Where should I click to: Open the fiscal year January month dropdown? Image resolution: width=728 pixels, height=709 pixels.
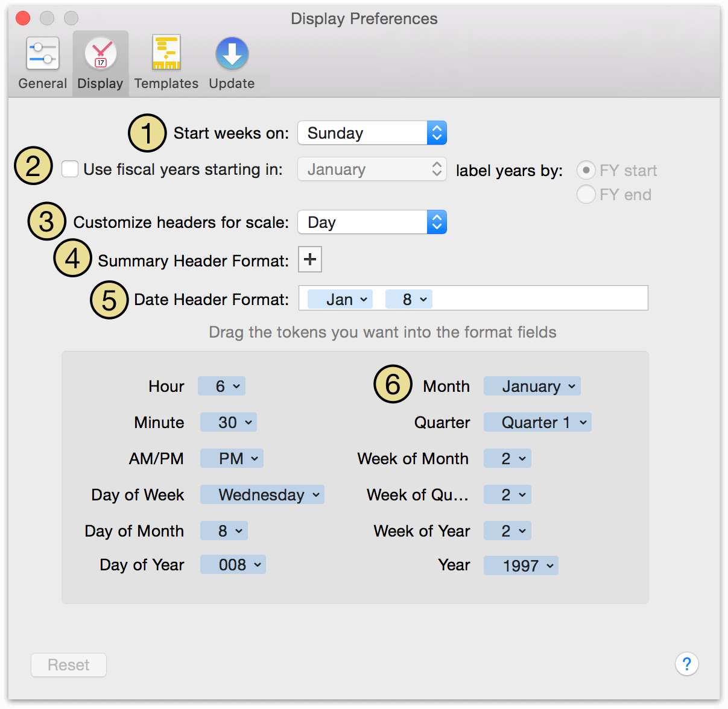tap(372, 169)
